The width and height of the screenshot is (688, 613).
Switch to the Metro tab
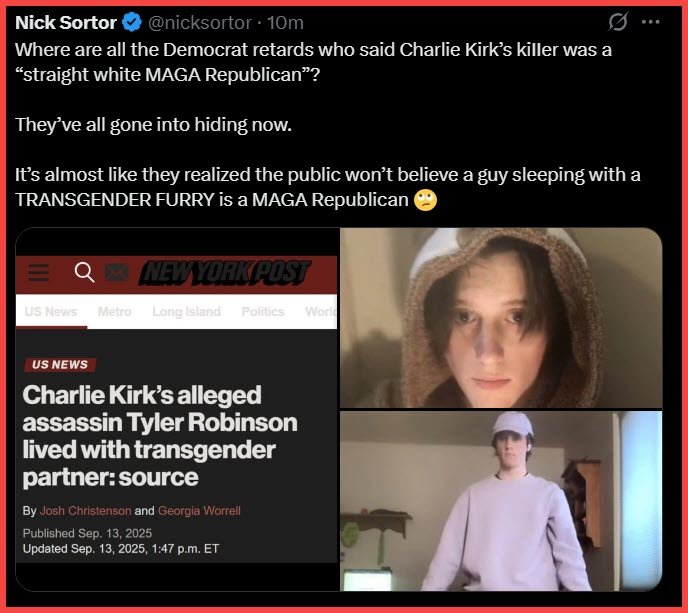115,312
